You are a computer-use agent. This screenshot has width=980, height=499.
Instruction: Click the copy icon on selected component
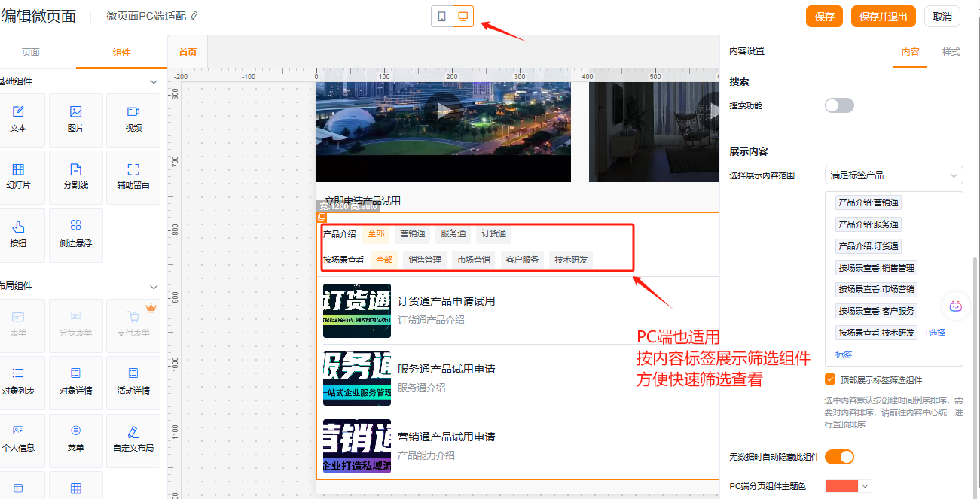[322, 217]
